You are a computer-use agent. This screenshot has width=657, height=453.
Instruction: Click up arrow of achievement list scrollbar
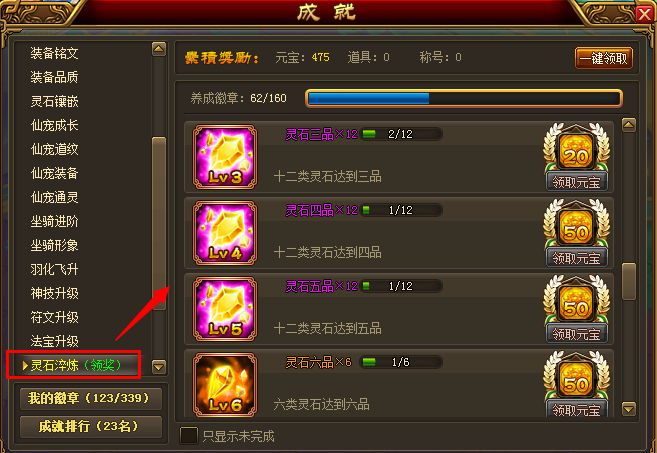coord(629,124)
